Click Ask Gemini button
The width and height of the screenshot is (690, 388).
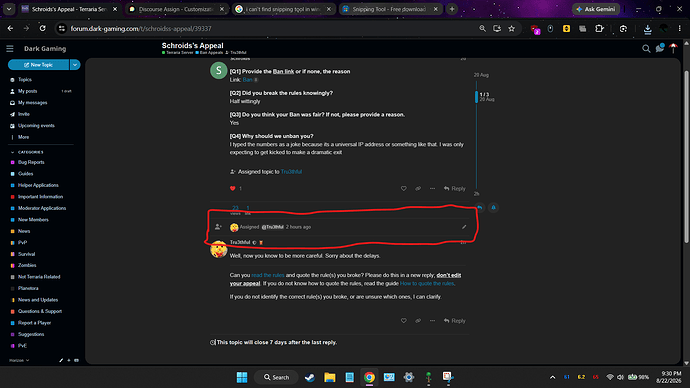[596, 9]
